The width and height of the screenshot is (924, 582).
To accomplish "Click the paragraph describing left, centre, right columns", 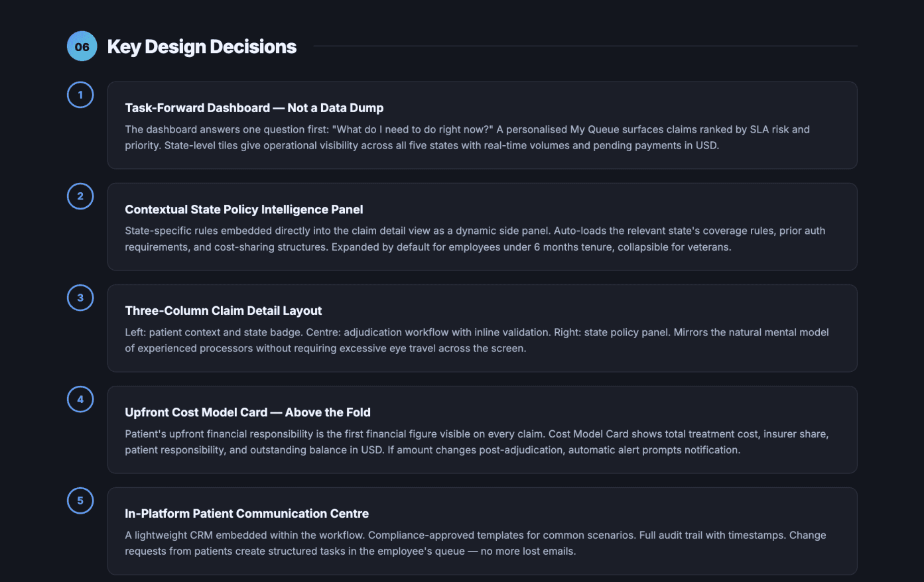I will pyautogui.click(x=477, y=340).
